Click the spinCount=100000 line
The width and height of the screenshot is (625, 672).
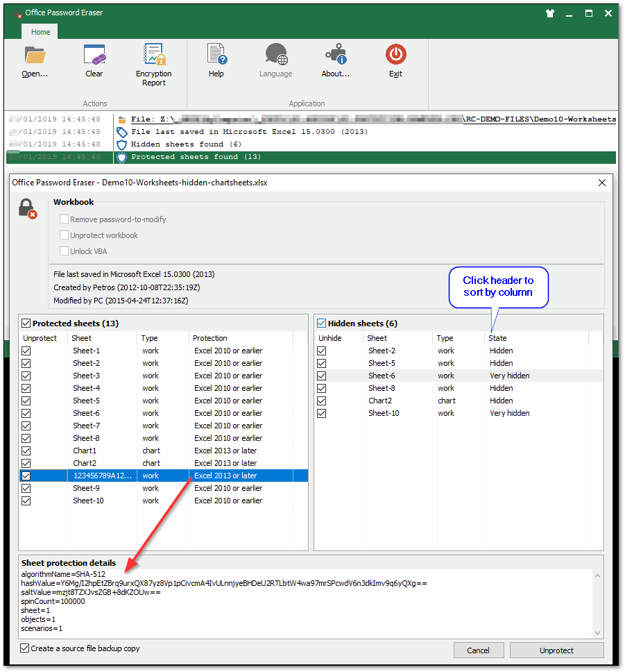53,602
